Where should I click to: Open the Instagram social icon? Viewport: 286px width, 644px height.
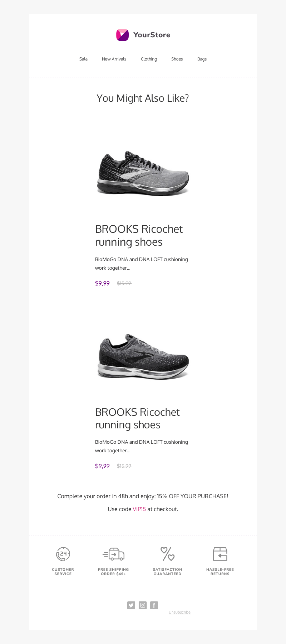pos(143,605)
